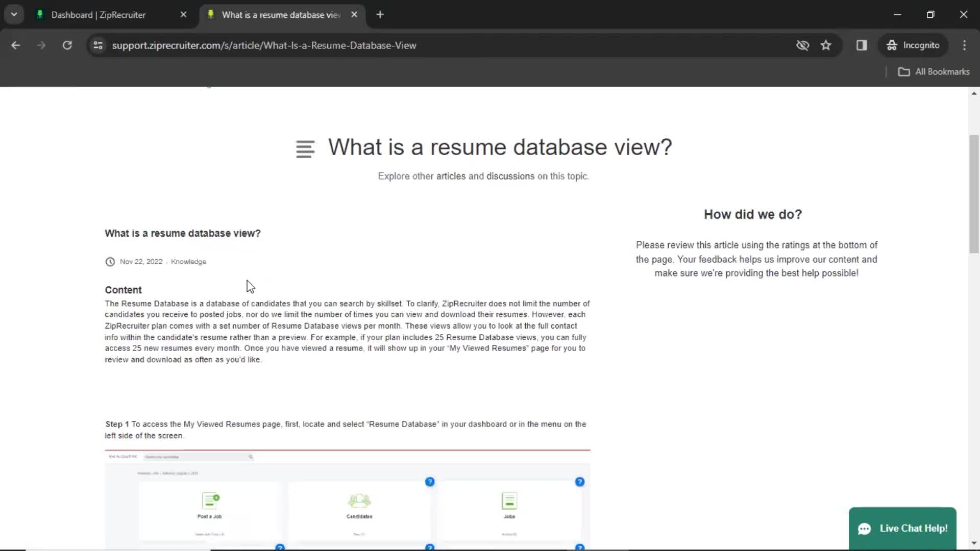Open the articles topic link
Image resolution: width=980 pixels, height=551 pixels.
click(451, 176)
